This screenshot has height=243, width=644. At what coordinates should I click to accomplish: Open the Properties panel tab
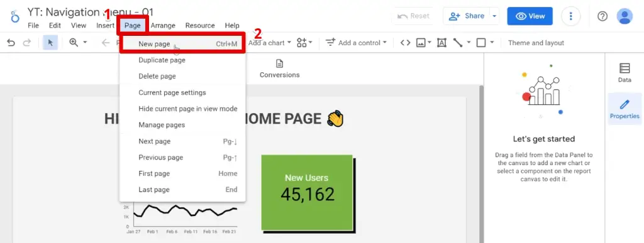(x=625, y=109)
